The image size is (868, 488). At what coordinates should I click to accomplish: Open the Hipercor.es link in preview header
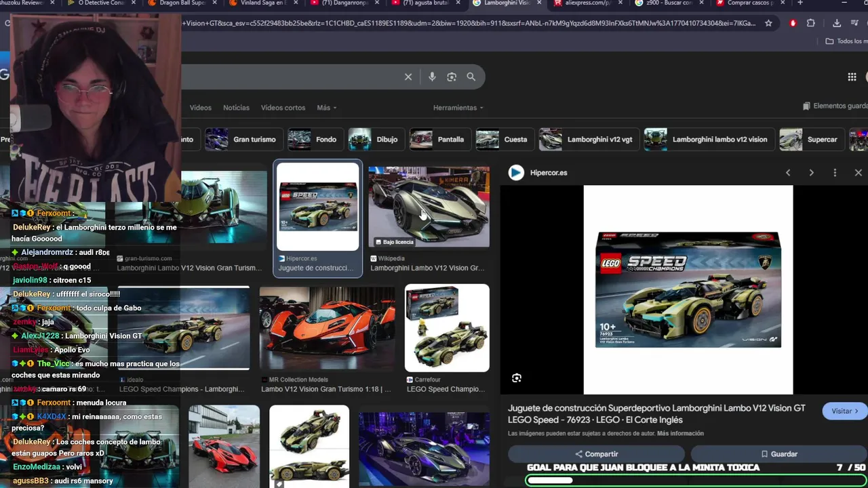pos(549,173)
